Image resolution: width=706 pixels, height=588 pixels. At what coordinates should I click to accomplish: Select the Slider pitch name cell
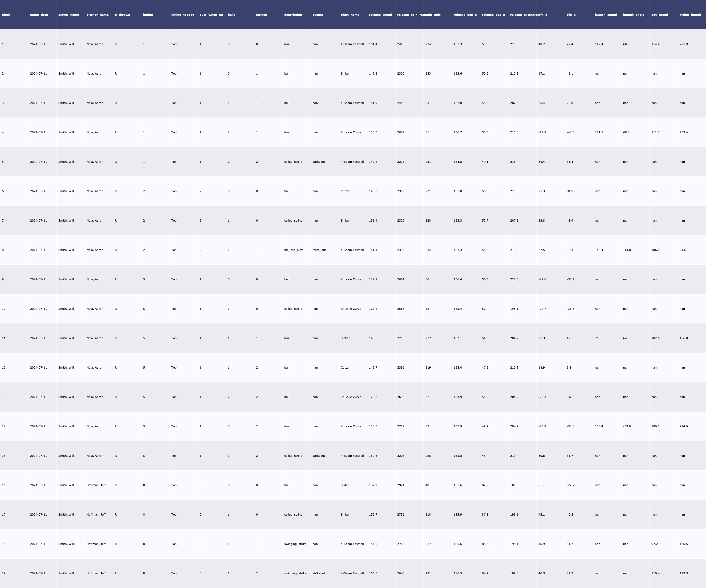pos(345,485)
